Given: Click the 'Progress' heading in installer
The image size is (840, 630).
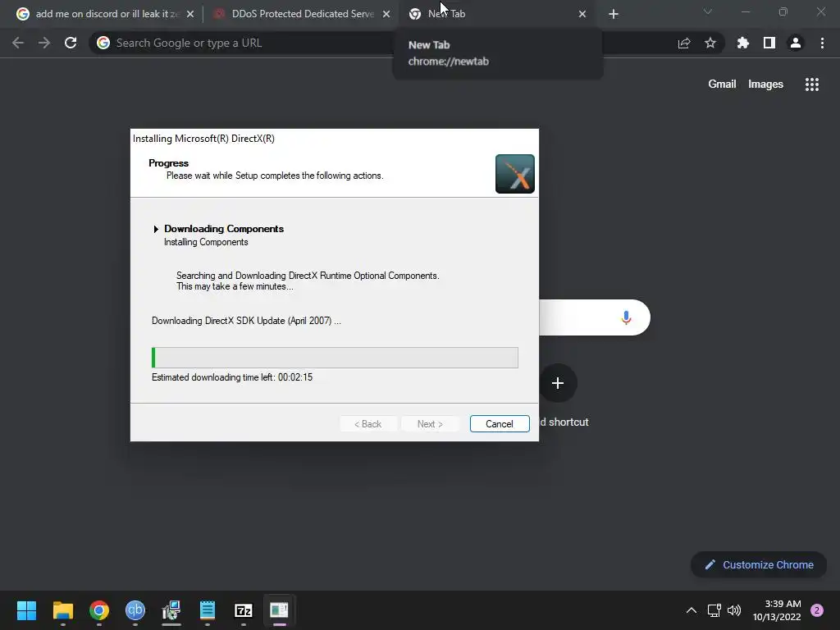Looking at the screenshot, I should (169, 163).
